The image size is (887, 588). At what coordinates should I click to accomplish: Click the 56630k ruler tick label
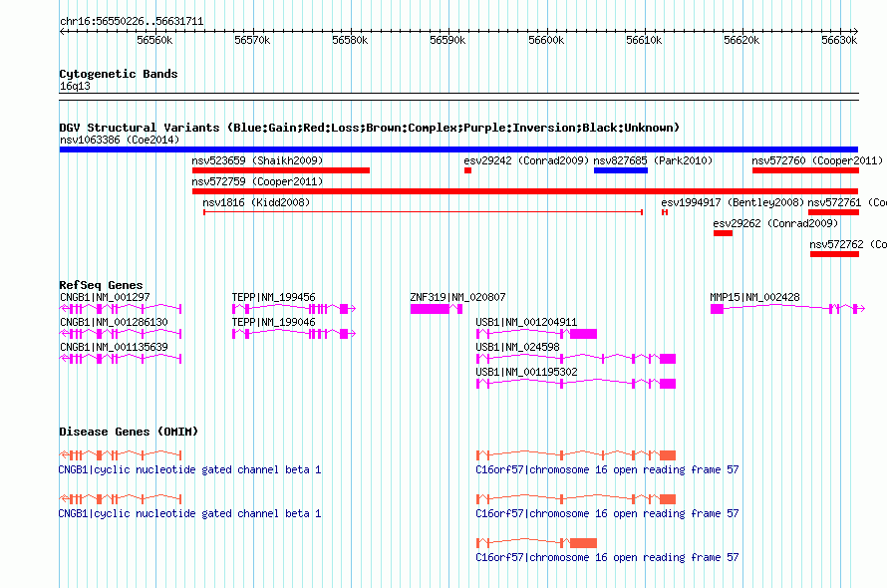pos(839,40)
